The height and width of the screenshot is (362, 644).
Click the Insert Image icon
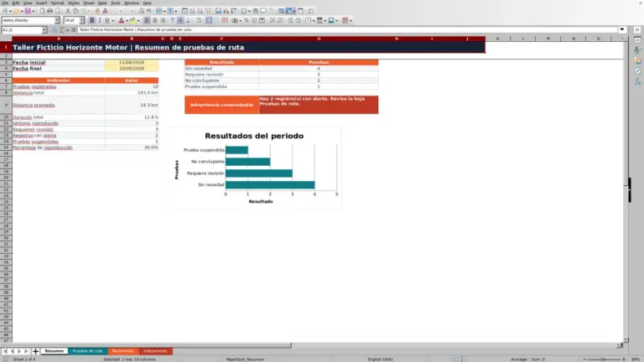coord(218,11)
